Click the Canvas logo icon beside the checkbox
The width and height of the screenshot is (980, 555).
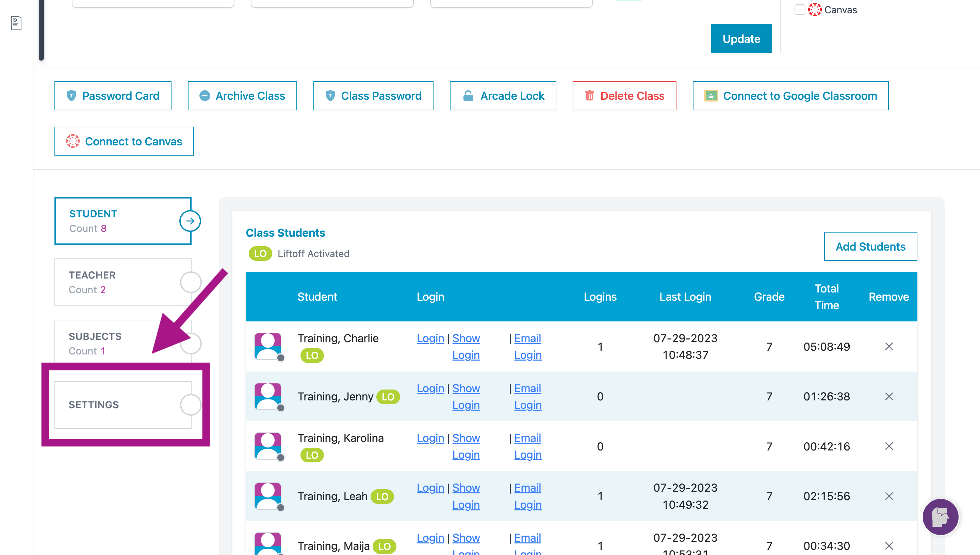point(814,10)
